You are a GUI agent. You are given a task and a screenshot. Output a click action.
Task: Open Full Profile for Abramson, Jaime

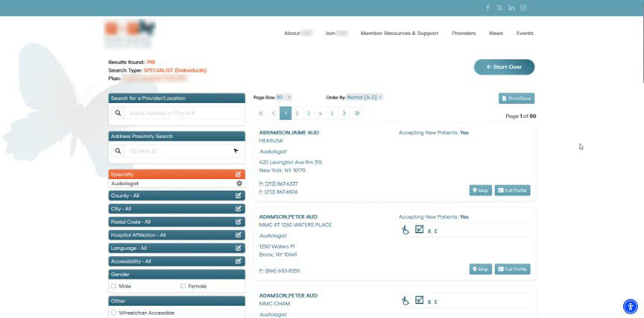point(512,190)
